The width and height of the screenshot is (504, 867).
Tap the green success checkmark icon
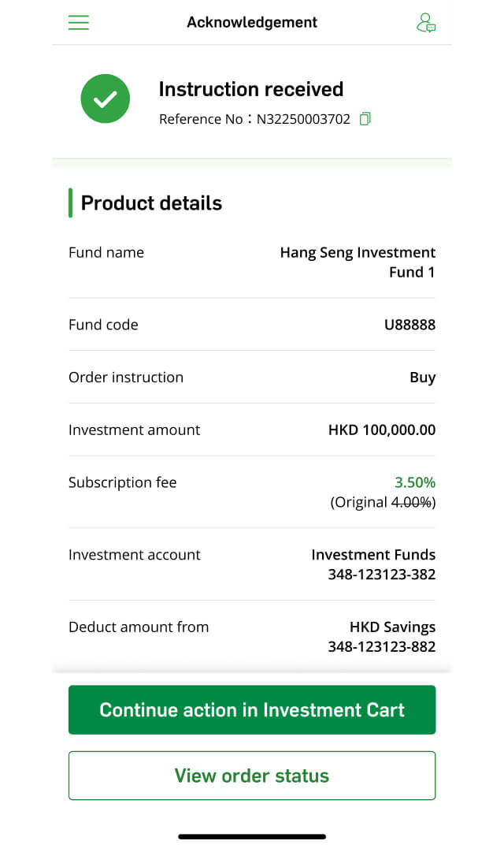(x=105, y=99)
